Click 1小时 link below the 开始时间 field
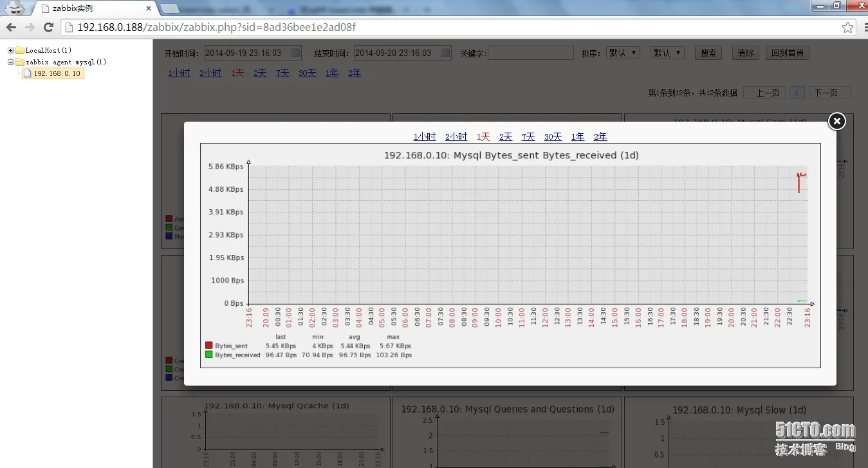The height and width of the screenshot is (468, 868). point(179,73)
